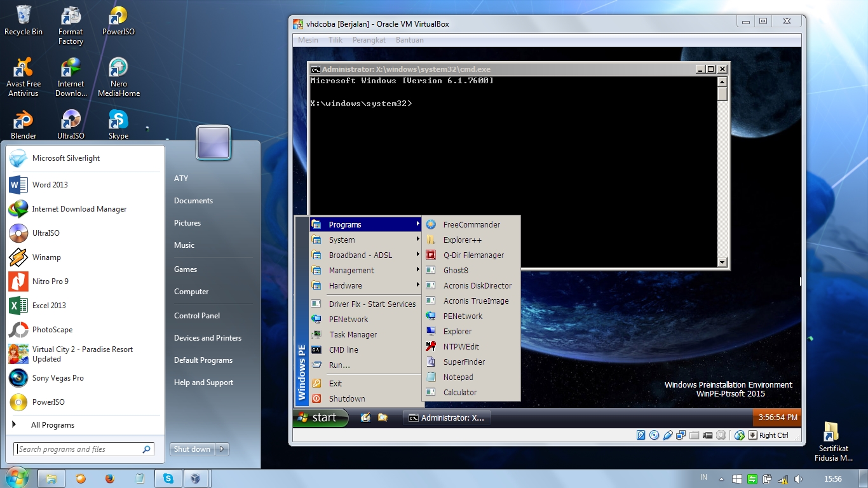The image size is (868, 488).
Task: Click Driver Fix - Start Services entry
Action: [365, 304]
